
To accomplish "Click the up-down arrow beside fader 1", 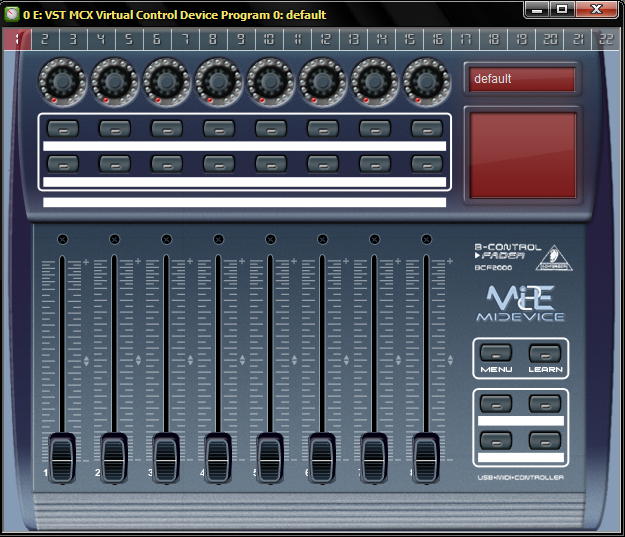I will (86, 361).
